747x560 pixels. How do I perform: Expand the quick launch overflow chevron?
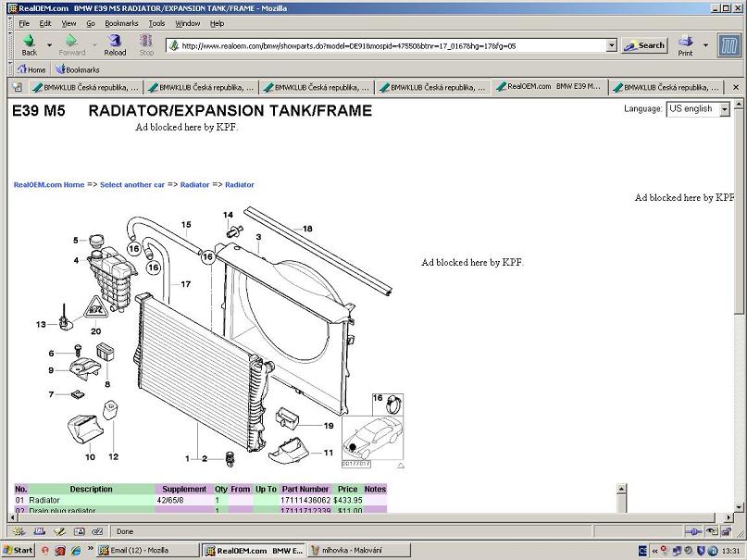90,549
